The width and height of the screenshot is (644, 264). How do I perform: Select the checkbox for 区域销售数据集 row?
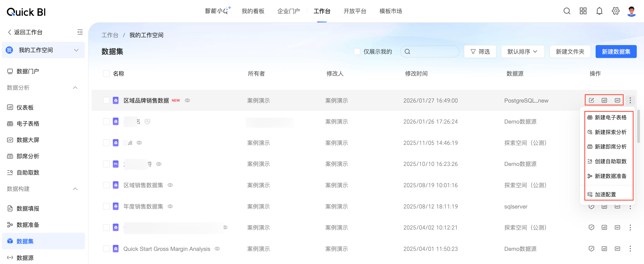(x=106, y=185)
